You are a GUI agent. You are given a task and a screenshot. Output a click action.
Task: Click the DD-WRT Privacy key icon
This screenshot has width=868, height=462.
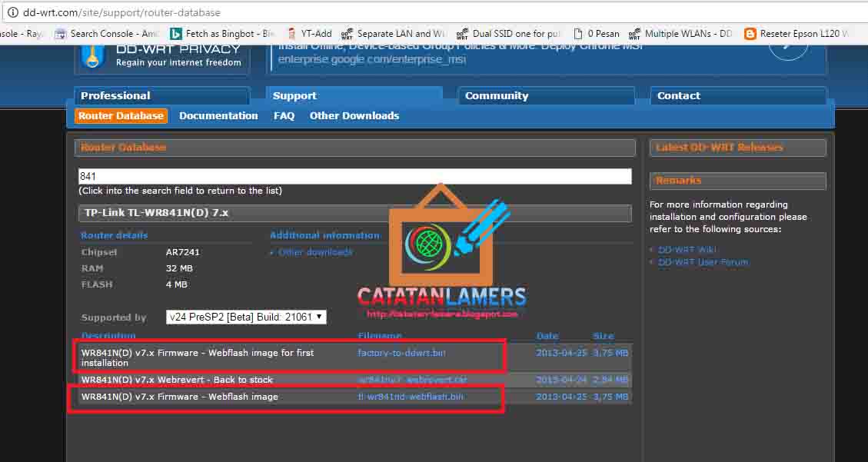tap(93, 57)
